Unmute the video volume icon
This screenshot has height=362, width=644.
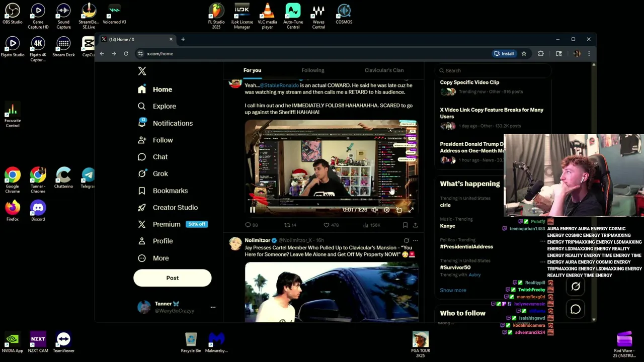click(374, 210)
